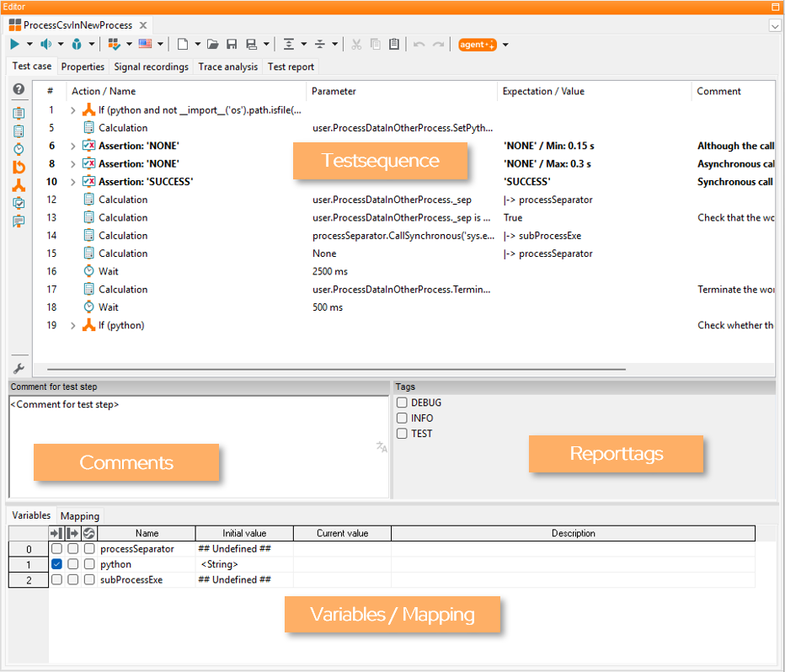Click the Expectation / Value column header
The height and width of the screenshot is (672, 785).
point(595,91)
